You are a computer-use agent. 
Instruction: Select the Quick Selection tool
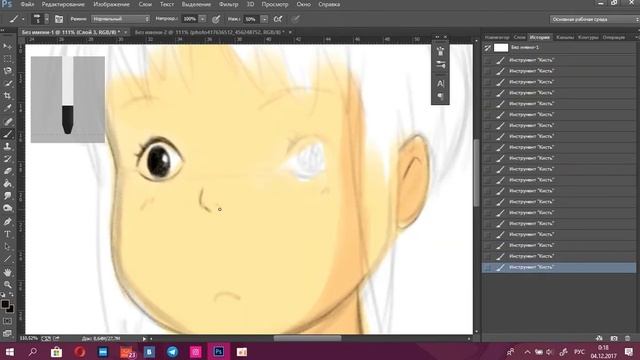click(7, 83)
